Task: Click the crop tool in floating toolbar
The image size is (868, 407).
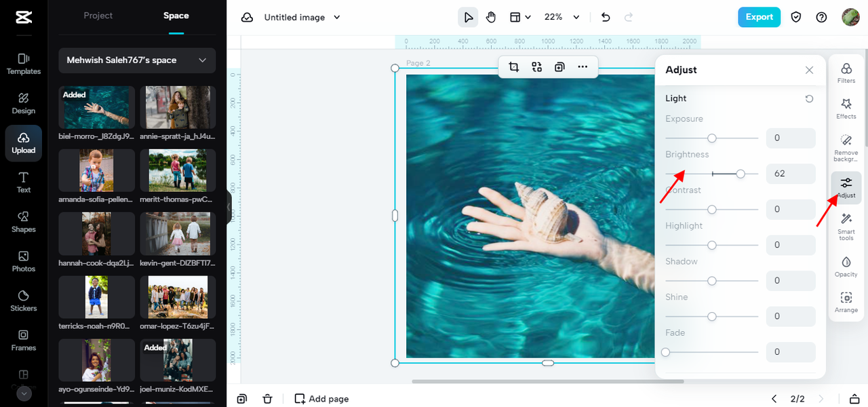Action: 514,66
